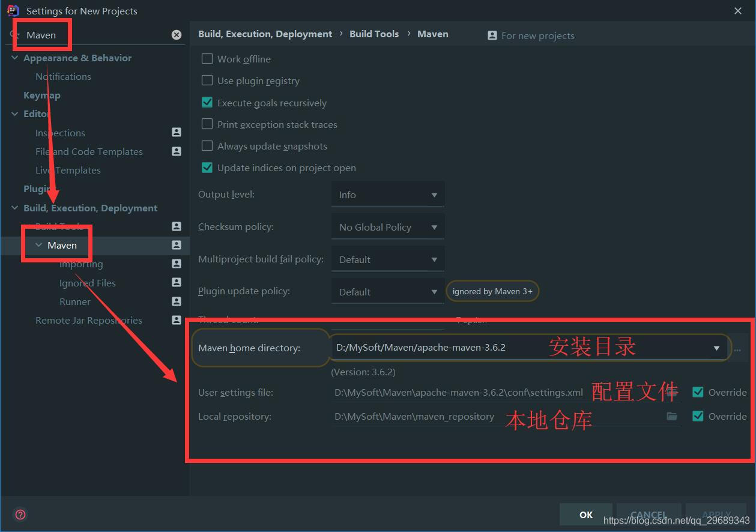The height and width of the screenshot is (532, 756).
Task: Enable Print exception stack traces
Action: 207,124
